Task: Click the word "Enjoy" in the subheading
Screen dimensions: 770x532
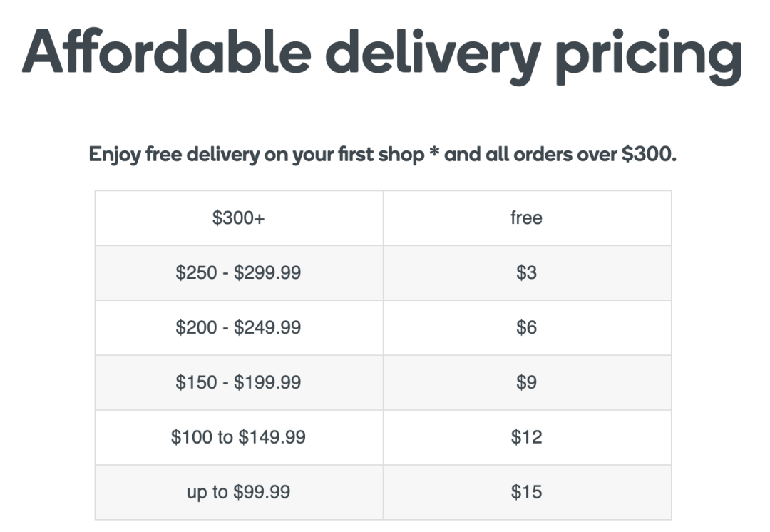Action: pos(114,155)
